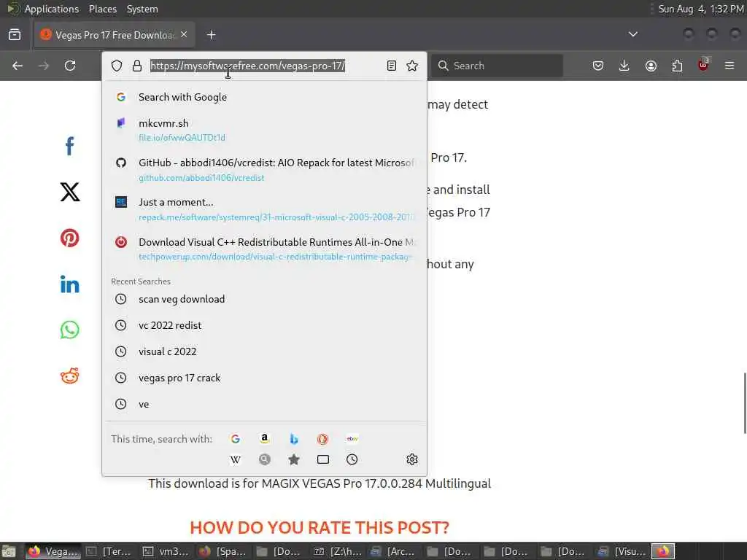
Task: Open the techpowerup Visual C++ Runtimes suggestion
Action: [264, 249]
